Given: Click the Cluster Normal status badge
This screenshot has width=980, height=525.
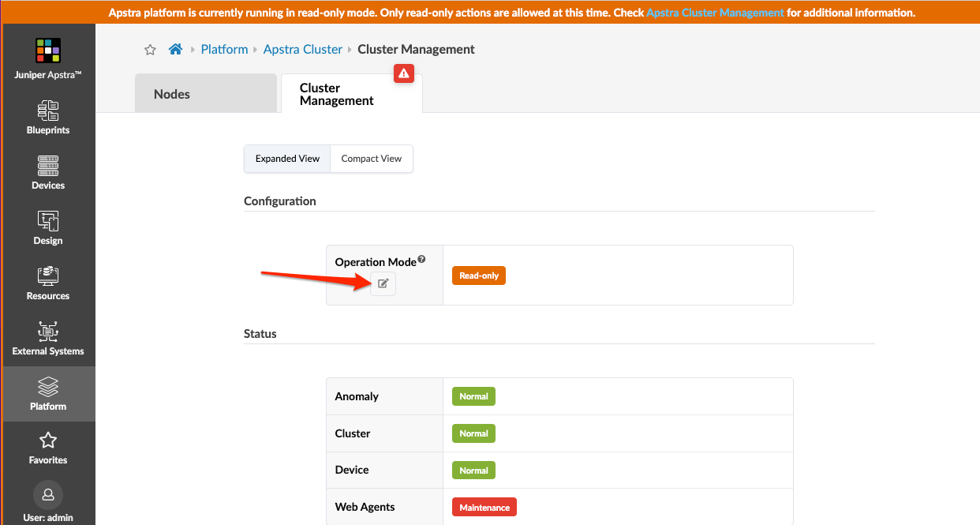Looking at the screenshot, I should [x=473, y=433].
